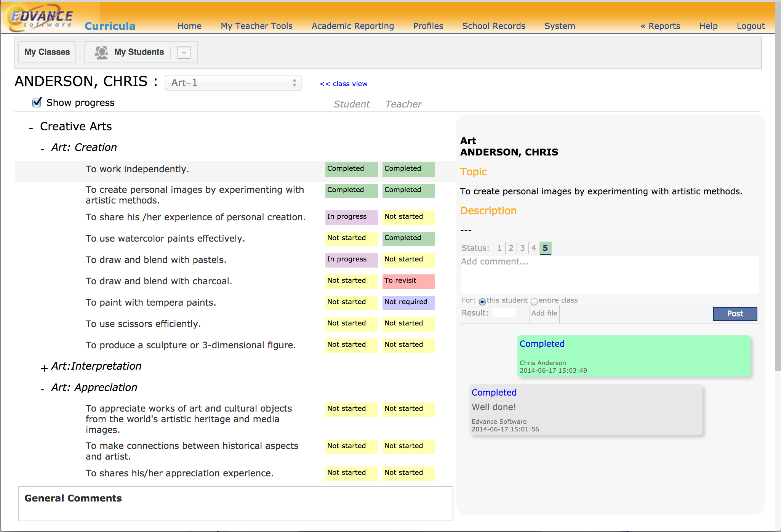Set status to 1
Viewport: 781px width, 532px height.
(499, 248)
